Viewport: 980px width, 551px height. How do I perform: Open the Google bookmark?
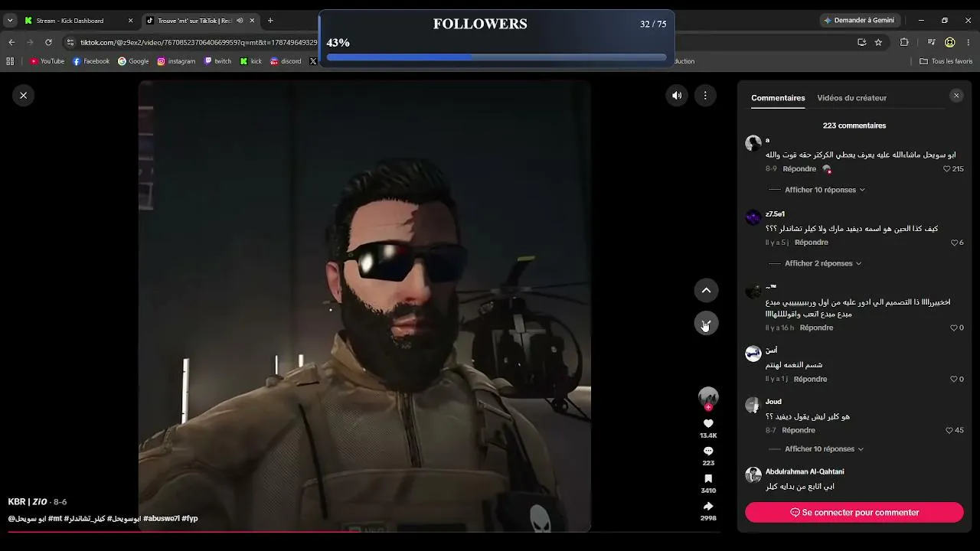pyautogui.click(x=133, y=61)
